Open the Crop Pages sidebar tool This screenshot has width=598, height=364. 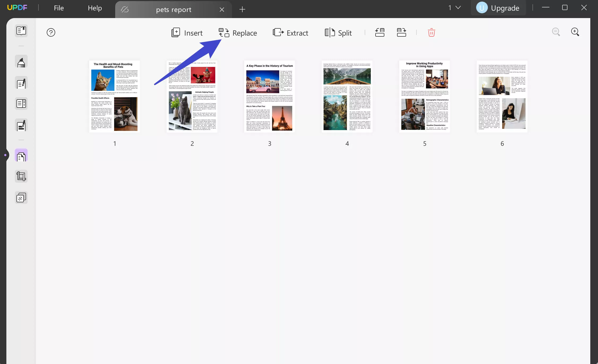coord(21,176)
